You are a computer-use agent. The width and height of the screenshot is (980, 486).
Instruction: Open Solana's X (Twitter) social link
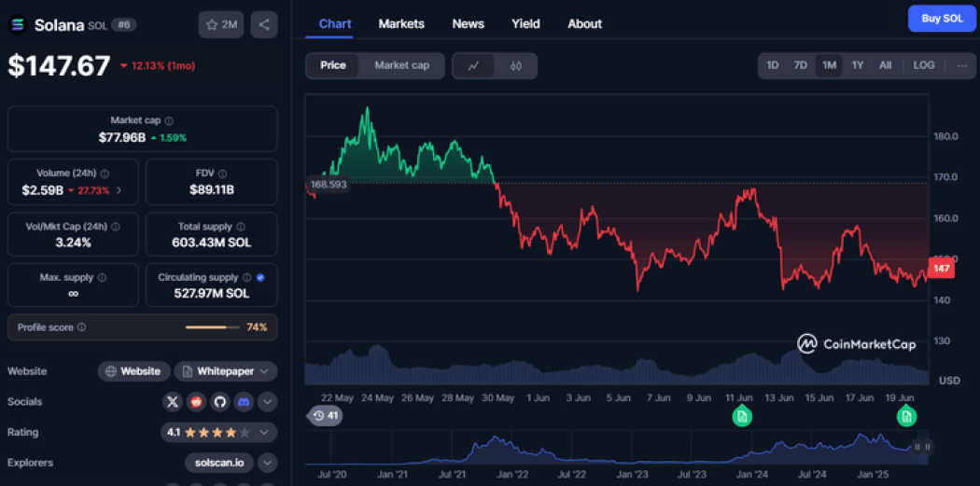[x=172, y=402]
